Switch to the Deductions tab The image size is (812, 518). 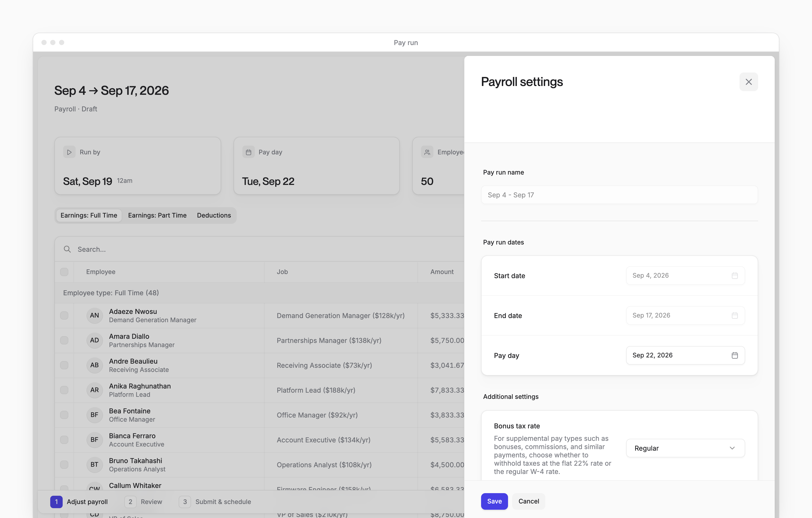coord(214,215)
